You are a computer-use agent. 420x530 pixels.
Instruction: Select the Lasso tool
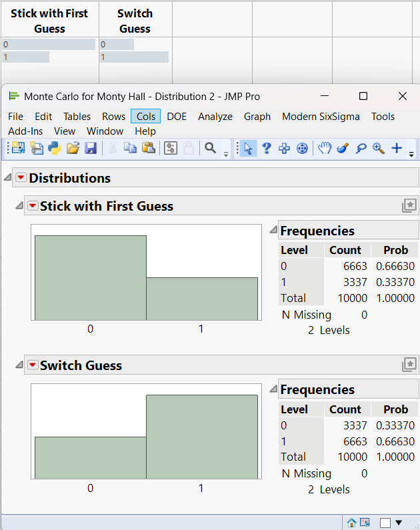tap(361, 148)
